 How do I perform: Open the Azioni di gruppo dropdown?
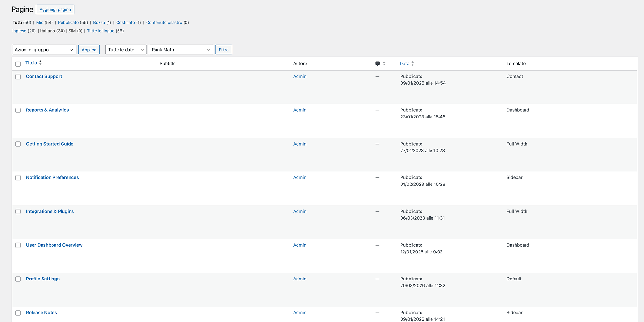[x=44, y=50]
